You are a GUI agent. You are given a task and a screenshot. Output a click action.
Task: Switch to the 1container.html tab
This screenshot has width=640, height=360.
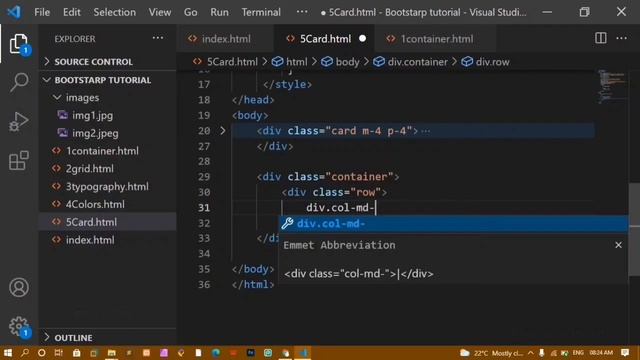436,39
